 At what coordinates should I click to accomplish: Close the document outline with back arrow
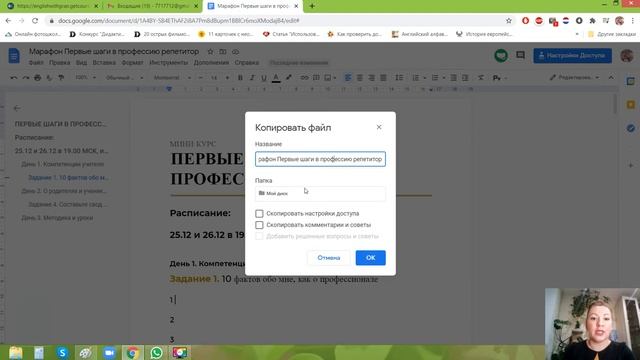17,108
